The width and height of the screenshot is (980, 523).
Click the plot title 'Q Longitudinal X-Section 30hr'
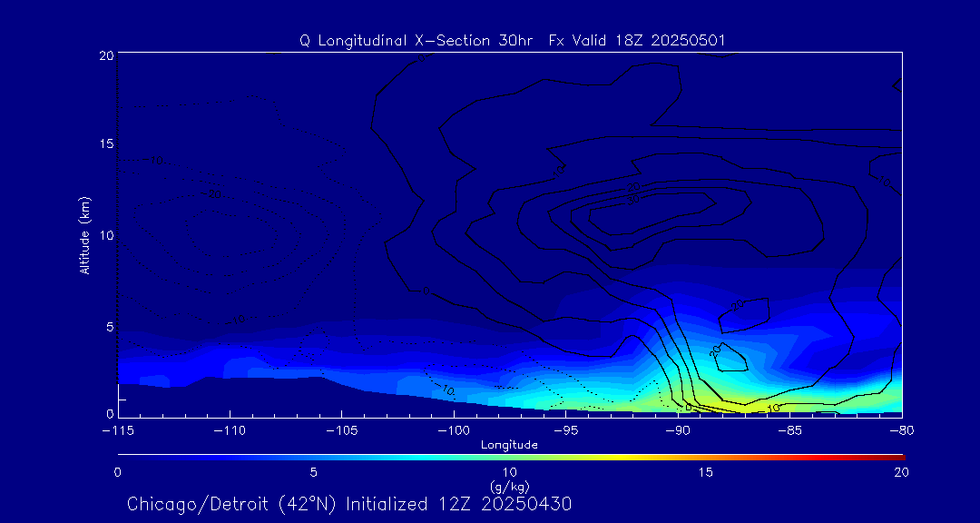tap(416, 41)
